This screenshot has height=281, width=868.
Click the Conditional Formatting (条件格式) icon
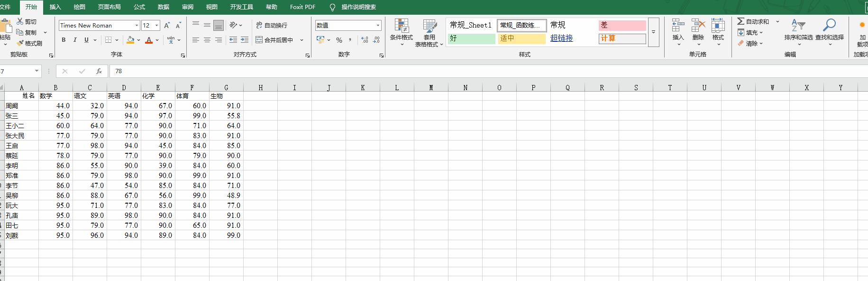tap(401, 27)
